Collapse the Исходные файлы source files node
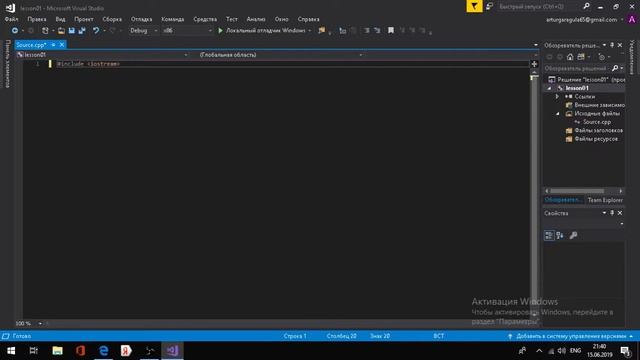This screenshot has width=640, height=360. pyautogui.click(x=558, y=114)
